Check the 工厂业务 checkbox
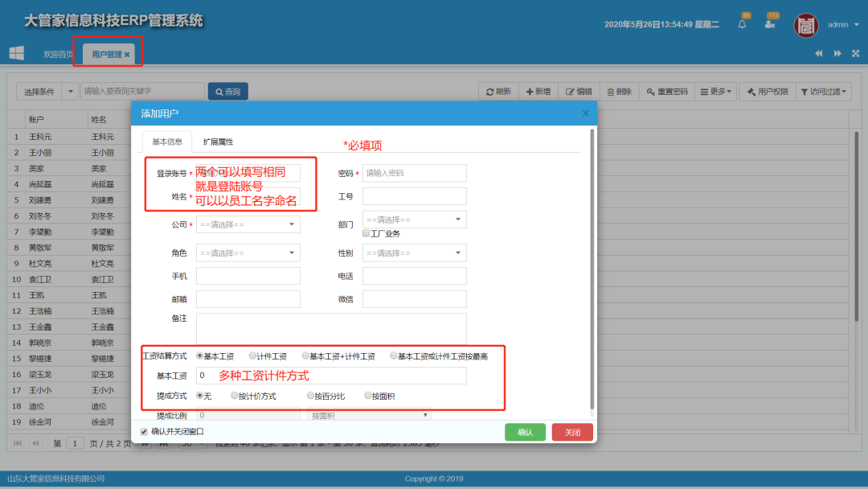The height and width of the screenshot is (489, 868). [x=366, y=233]
